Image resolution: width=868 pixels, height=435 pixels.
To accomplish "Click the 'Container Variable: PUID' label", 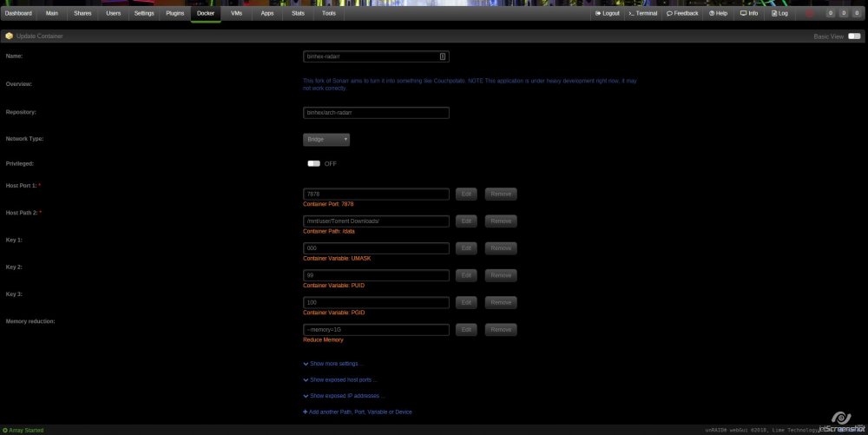I will pyautogui.click(x=334, y=286).
